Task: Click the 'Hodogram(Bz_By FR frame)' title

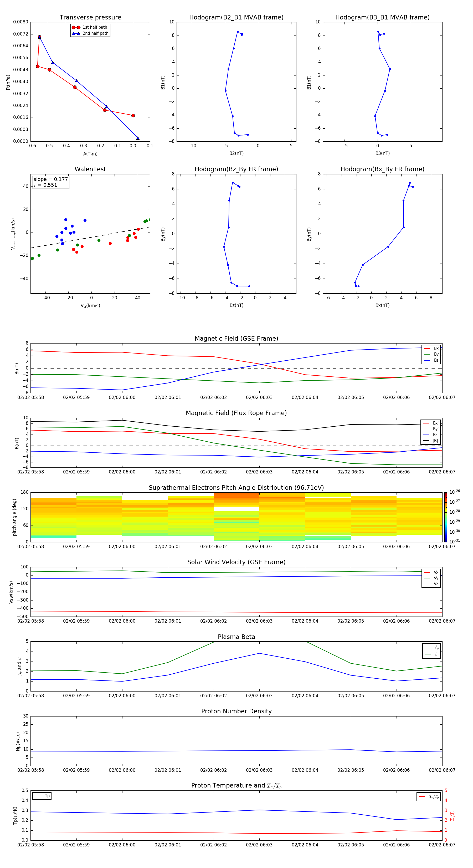Action: click(236, 169)
